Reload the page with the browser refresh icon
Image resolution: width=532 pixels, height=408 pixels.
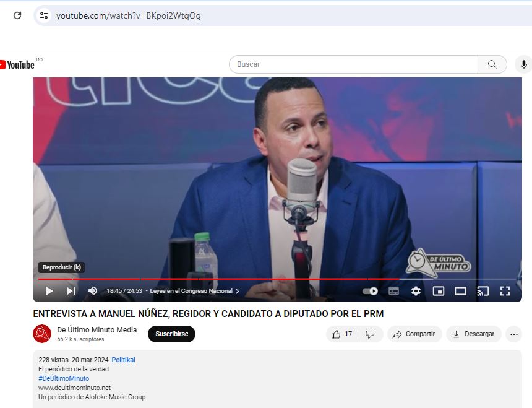click(17, 15)
